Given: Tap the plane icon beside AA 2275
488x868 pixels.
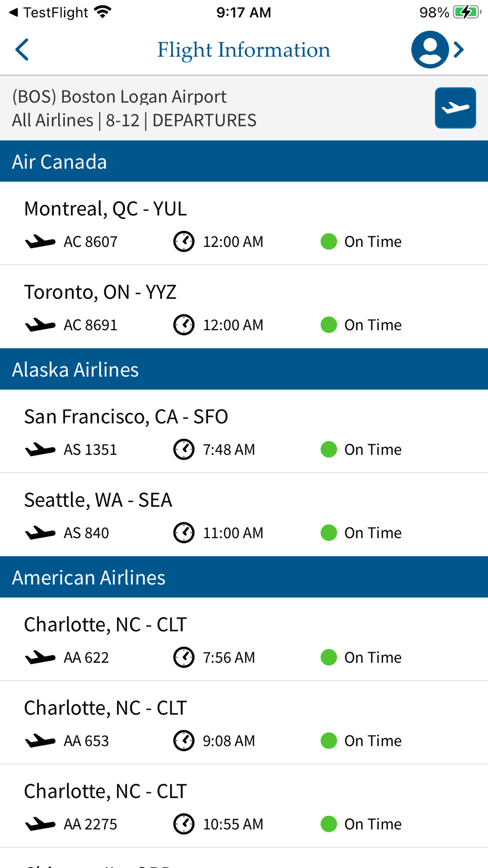Looking at the screenshot, I should click(x=41, y=825).
